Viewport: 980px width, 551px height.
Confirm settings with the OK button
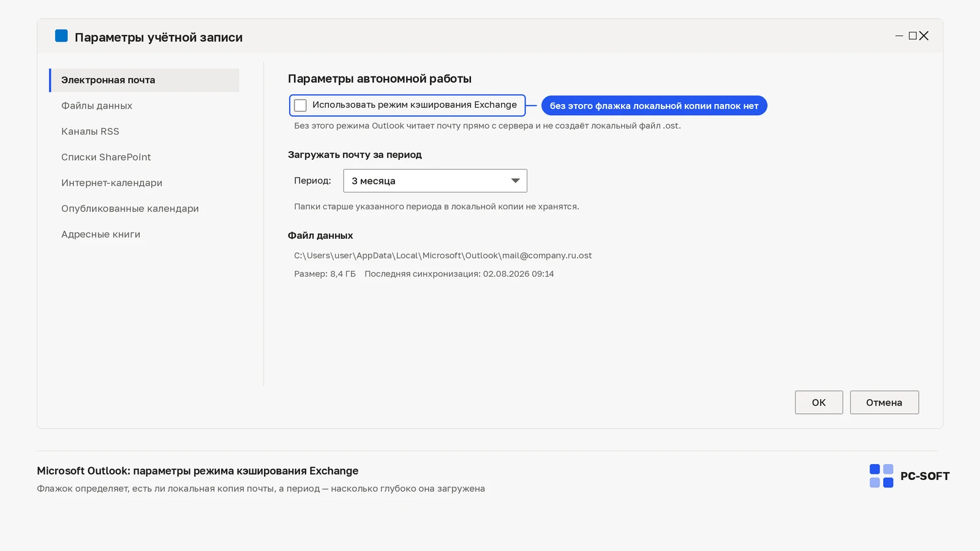click(x=819, y=402)
